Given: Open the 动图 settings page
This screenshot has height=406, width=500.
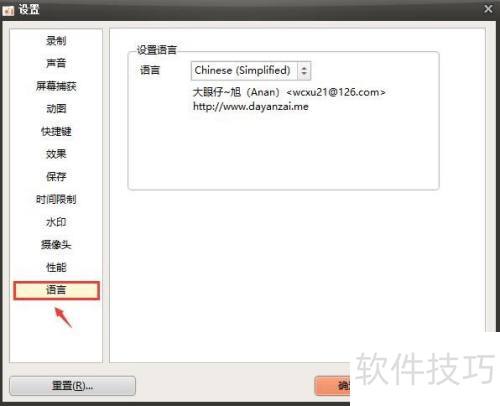Looking at the screenshot, I should (56, 109).
